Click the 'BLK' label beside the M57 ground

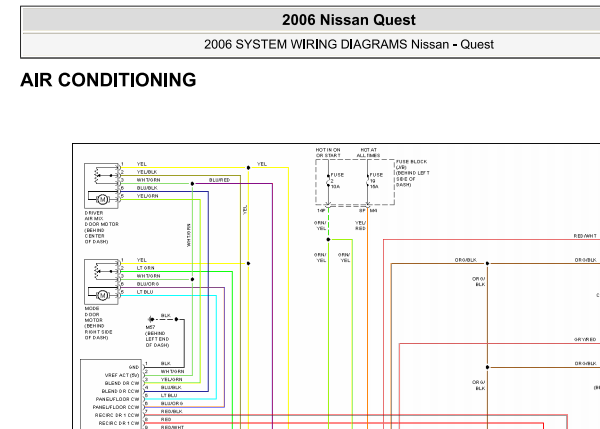[x=166, y=315]
